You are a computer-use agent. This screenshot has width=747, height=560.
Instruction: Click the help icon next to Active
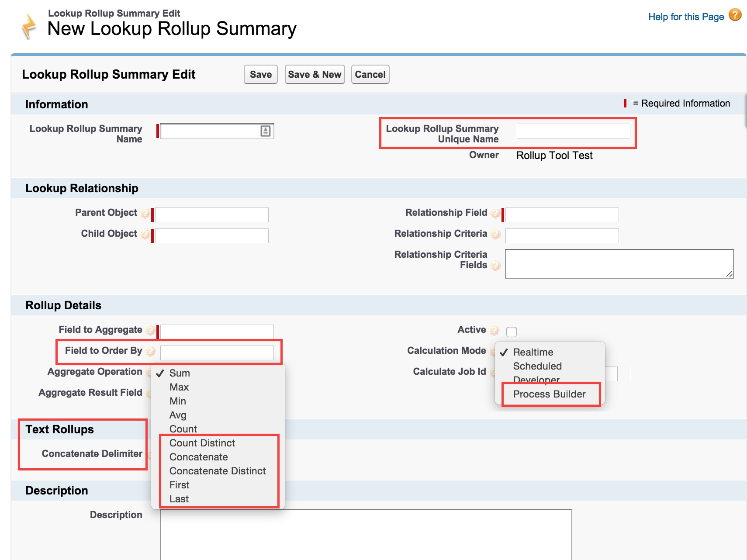click(494, 330)
